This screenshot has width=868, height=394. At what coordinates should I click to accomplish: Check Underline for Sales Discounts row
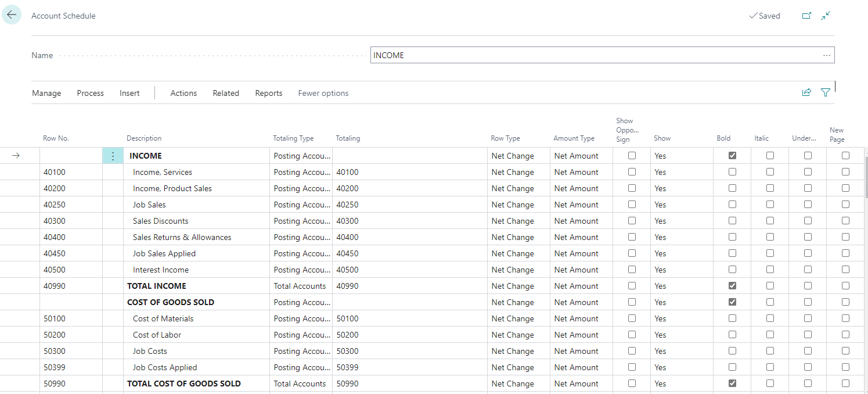pyautogui.click(x=808, y=221)
